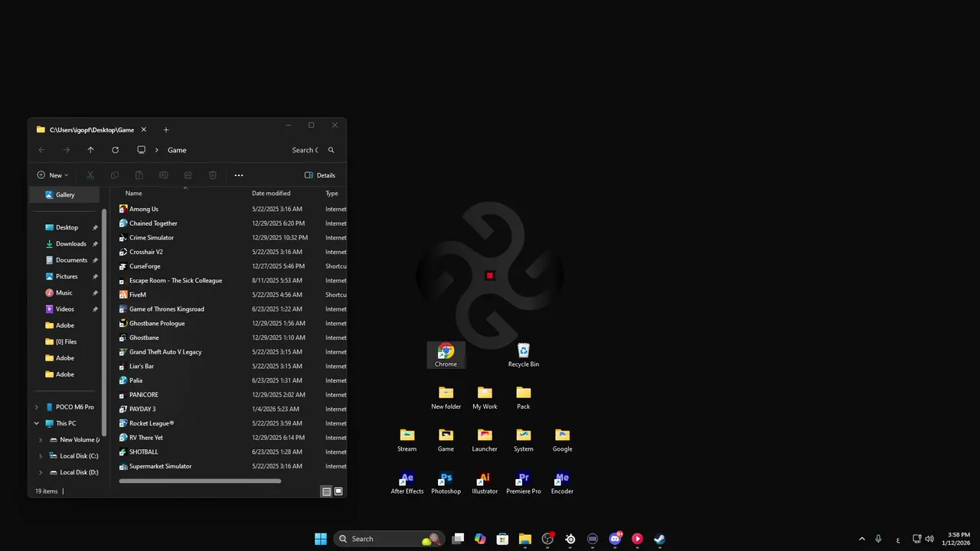
Task: Open Steam from the taskbar
Action: (659, 539)
